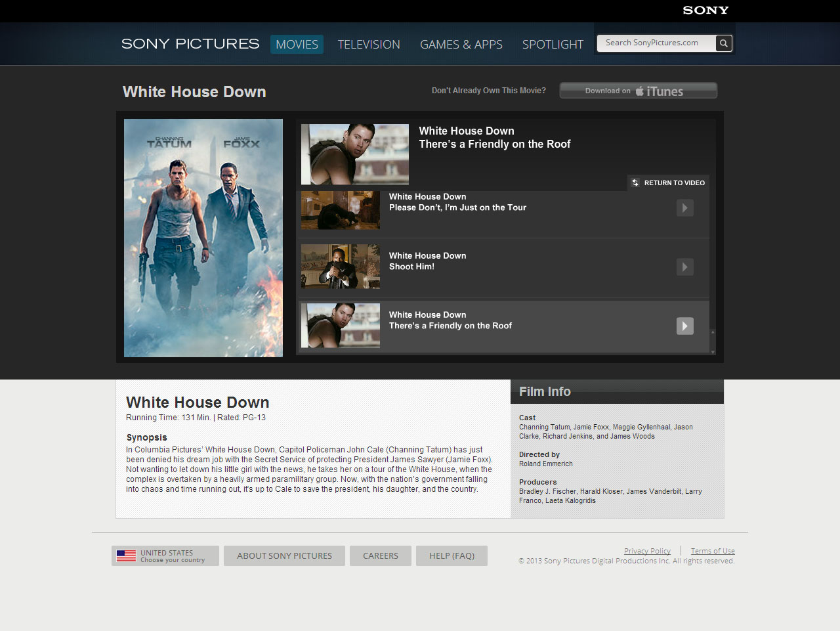Open Help (FAQ) page
840x631 pixels.
pos(451,555)
